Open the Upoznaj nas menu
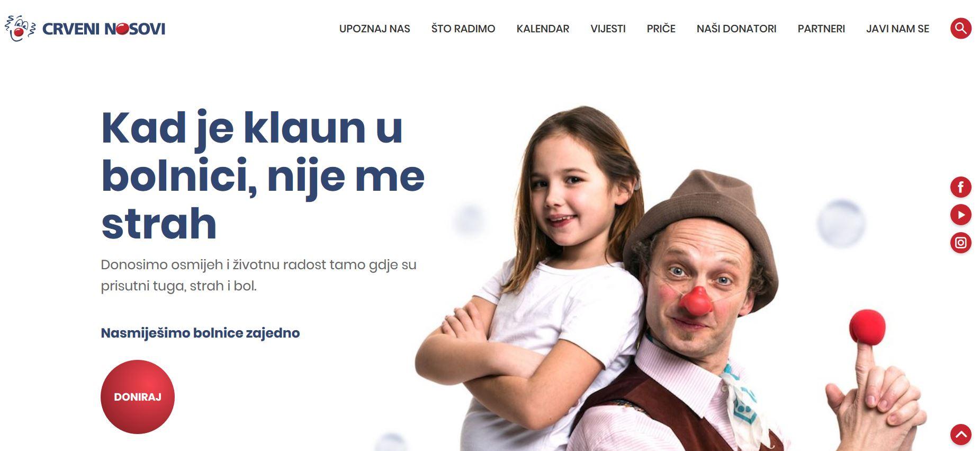The height and width of the screenshot is (451, 980). 375,29
